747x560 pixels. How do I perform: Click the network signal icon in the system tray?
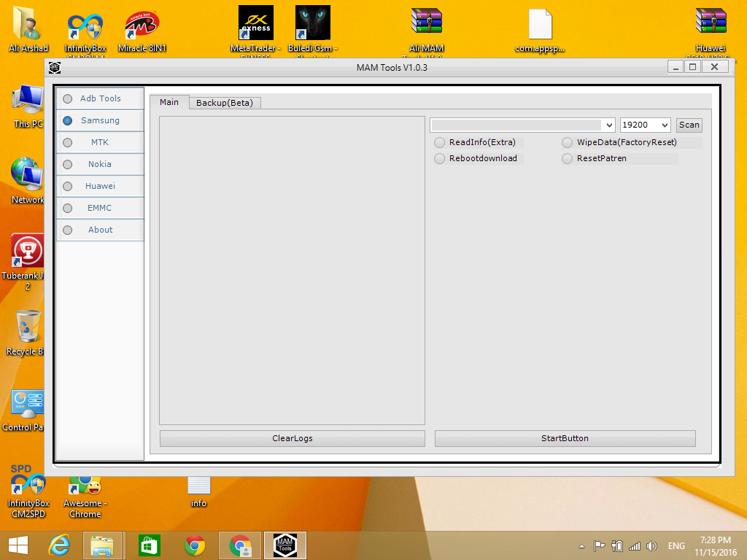pos(634,545)
